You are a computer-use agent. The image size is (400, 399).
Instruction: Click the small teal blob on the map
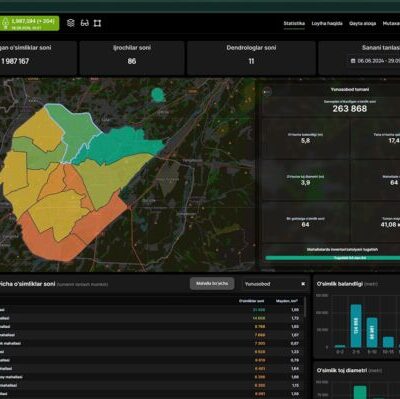pos(158,95)
